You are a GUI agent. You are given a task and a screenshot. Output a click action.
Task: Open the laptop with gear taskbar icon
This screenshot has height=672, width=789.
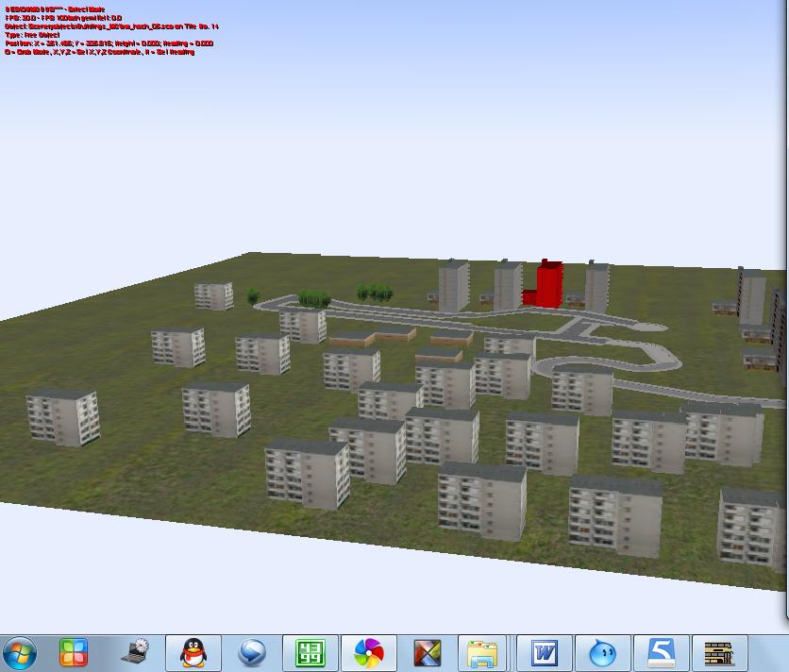click(x=135, y=651)
